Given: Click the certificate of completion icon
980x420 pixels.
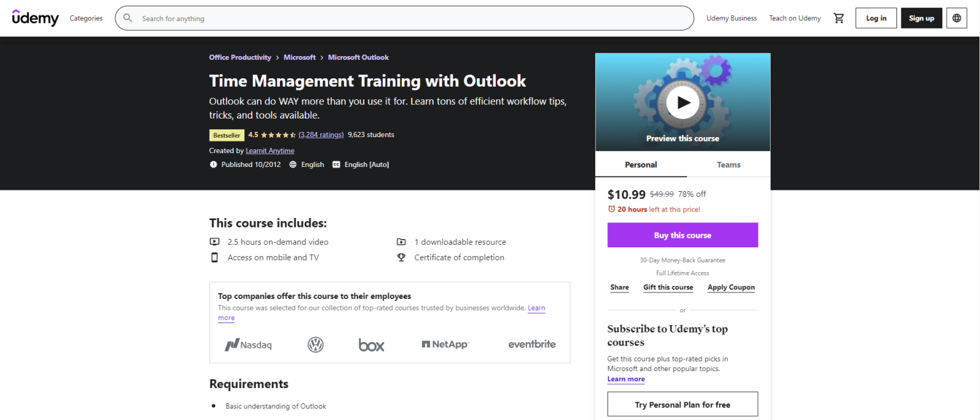Looking at the screenshot, I should click(x=401, y=257).
